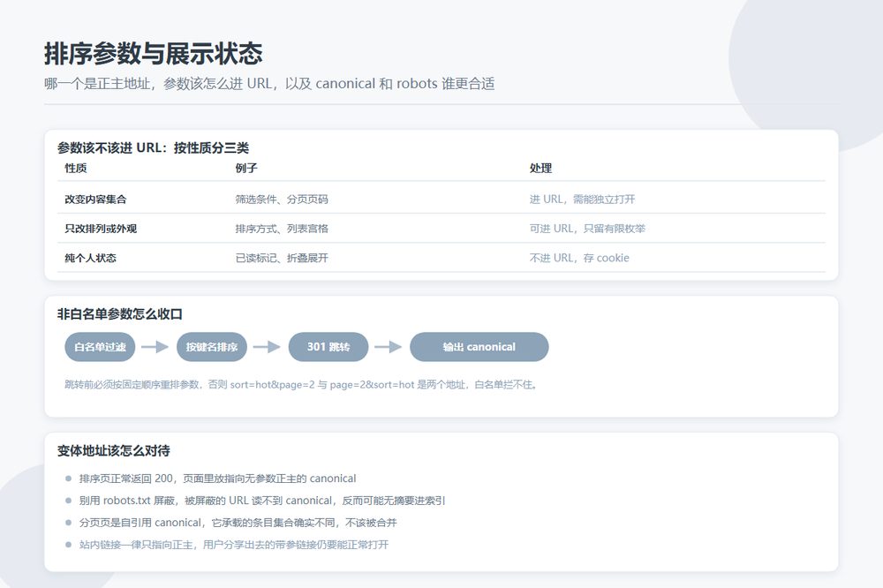This screenshot has height=588, width=883.
Task: Click the 301 跳转 step pill
Action: [x=328, y=347]
